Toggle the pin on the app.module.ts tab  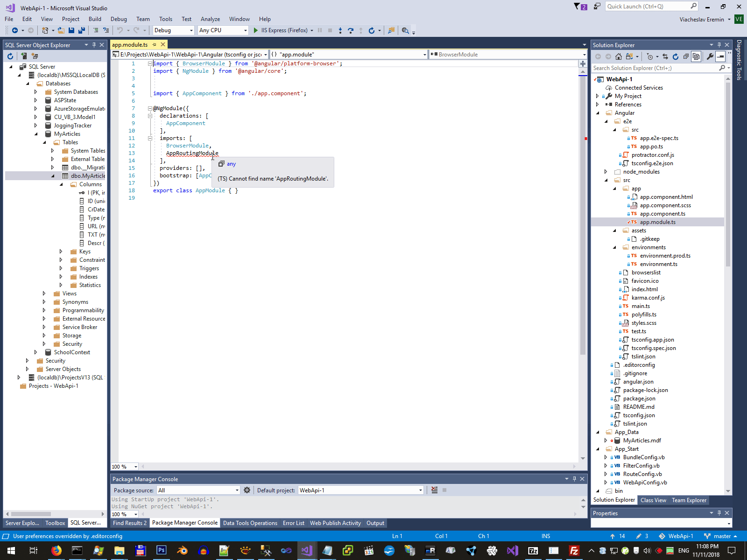(x=155, y=45)
